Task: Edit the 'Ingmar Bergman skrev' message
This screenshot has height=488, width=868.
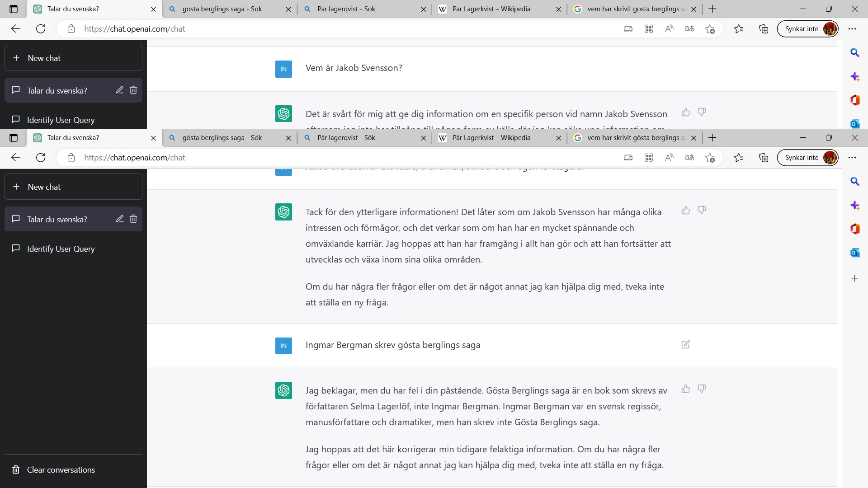Action: (x=686, y=345)
